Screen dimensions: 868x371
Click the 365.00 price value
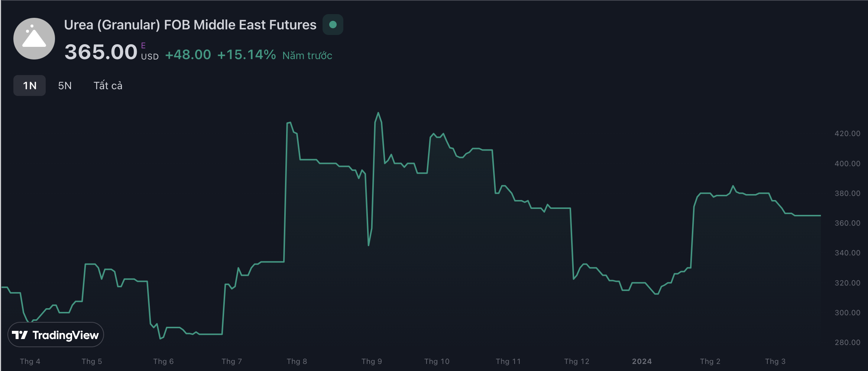(101, 52)
